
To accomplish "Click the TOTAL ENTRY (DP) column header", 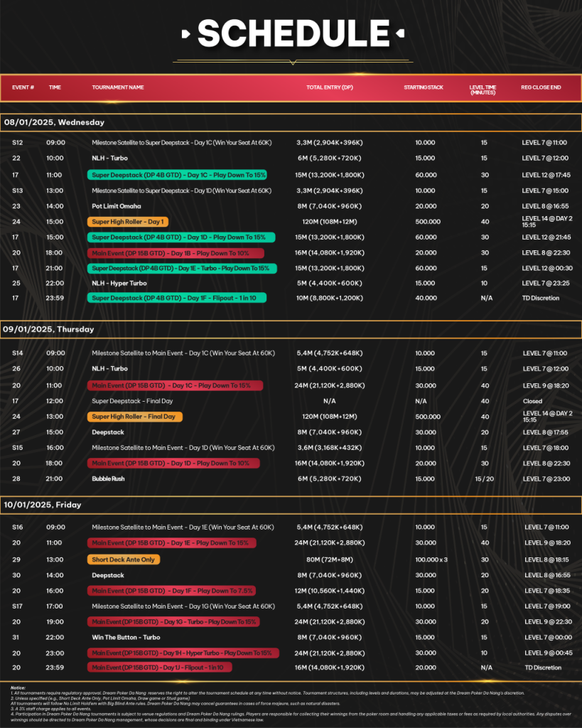I will coord(330,87).
